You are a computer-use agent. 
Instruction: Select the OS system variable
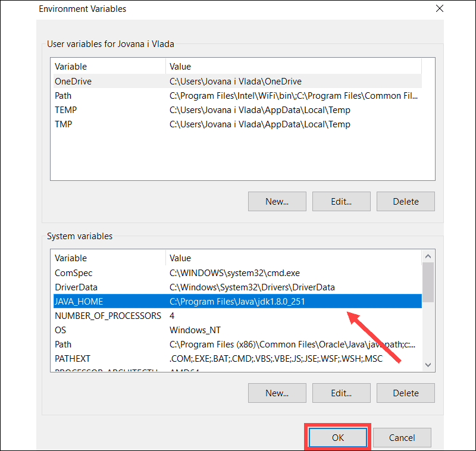tap(237, 330)
